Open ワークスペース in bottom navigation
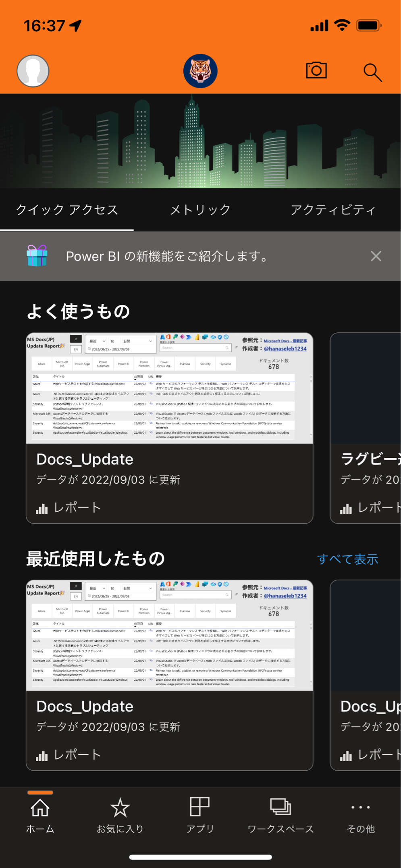Image resolution: width=401 pixels, height=868 pixels. tap(280, 816)
